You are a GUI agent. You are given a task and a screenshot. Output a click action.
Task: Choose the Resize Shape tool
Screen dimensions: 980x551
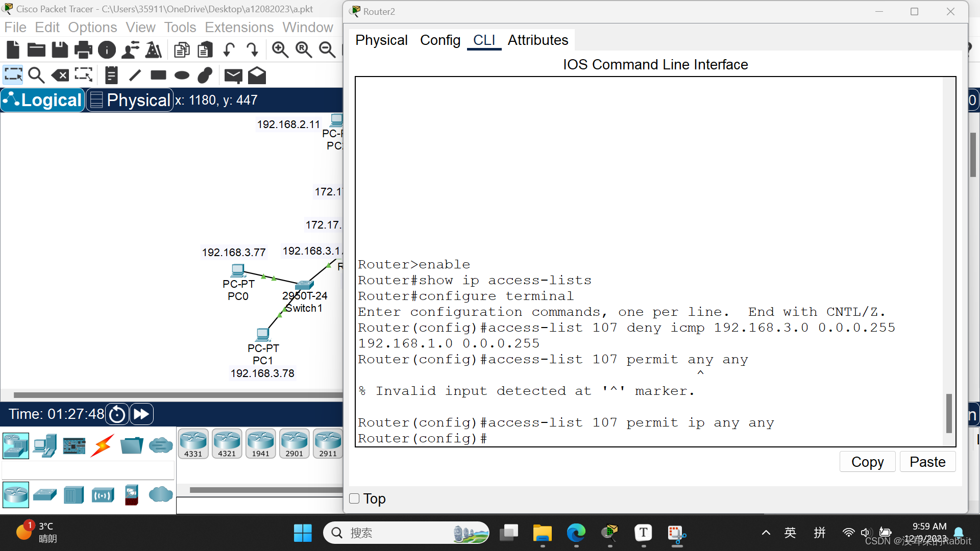[83, 75]
